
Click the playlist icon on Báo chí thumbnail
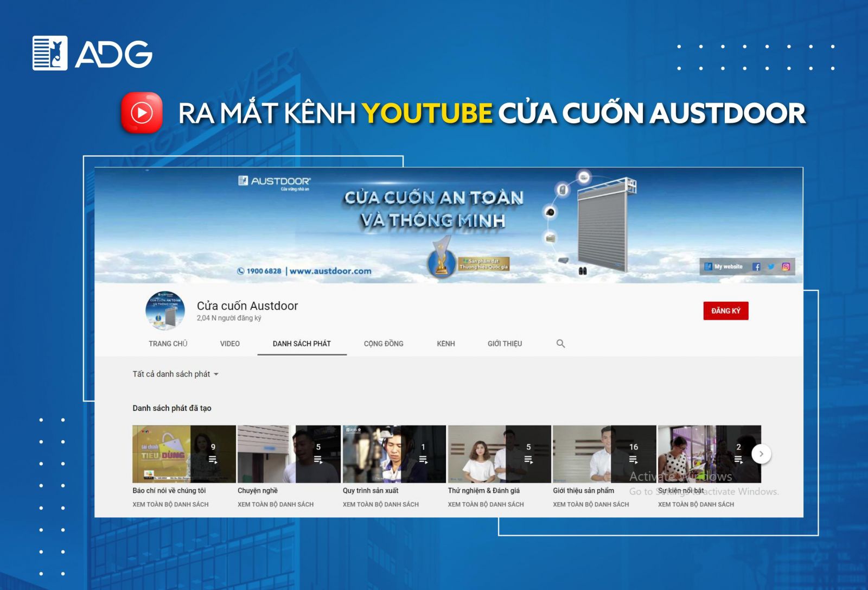pyautogui.click(x=213, y=460)
